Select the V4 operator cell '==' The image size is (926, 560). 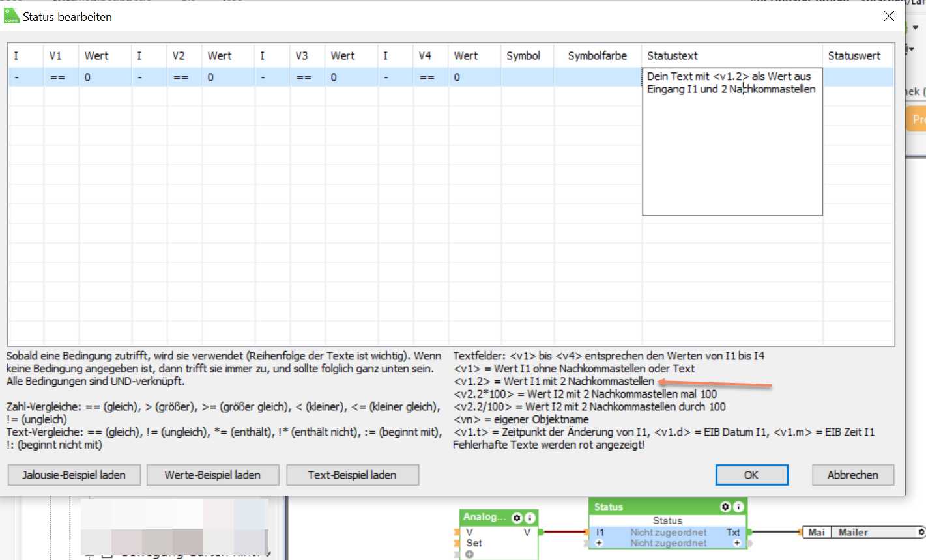coord(431,77)
